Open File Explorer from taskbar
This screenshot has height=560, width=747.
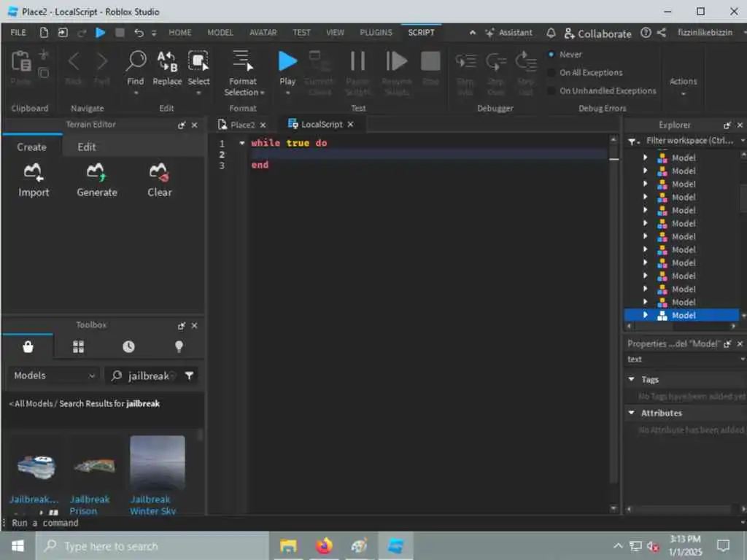point(288,545)
